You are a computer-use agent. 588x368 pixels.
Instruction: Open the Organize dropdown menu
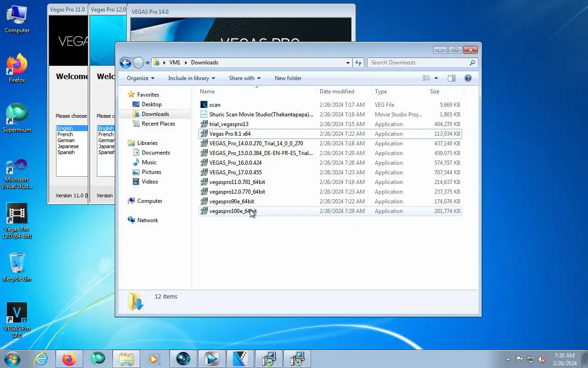tap(141, 78)
